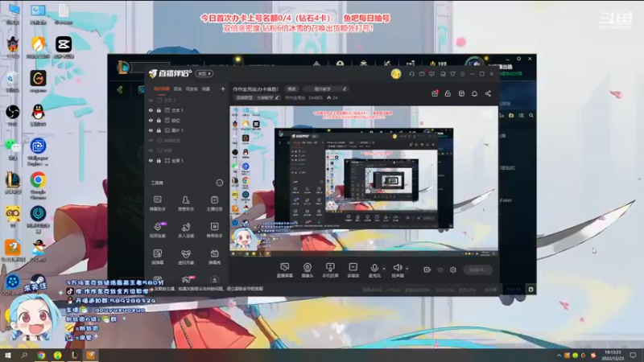
Task: Add a new scene with the plus button
Action: 223,88
